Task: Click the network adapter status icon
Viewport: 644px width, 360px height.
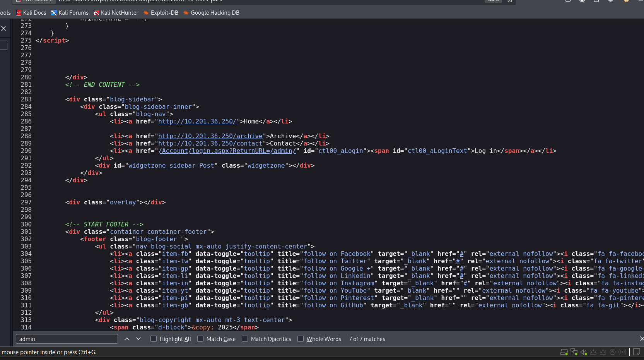Action: click(x=574, y=352)
